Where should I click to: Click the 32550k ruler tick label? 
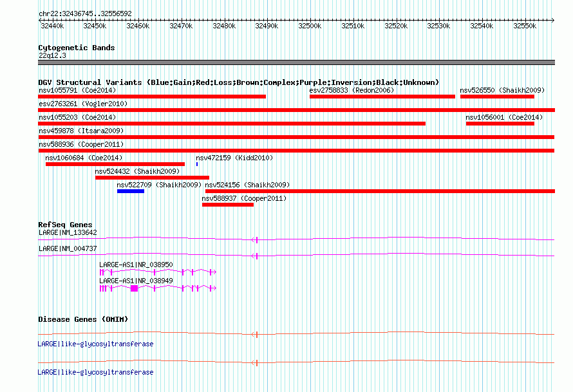point(525,26)
